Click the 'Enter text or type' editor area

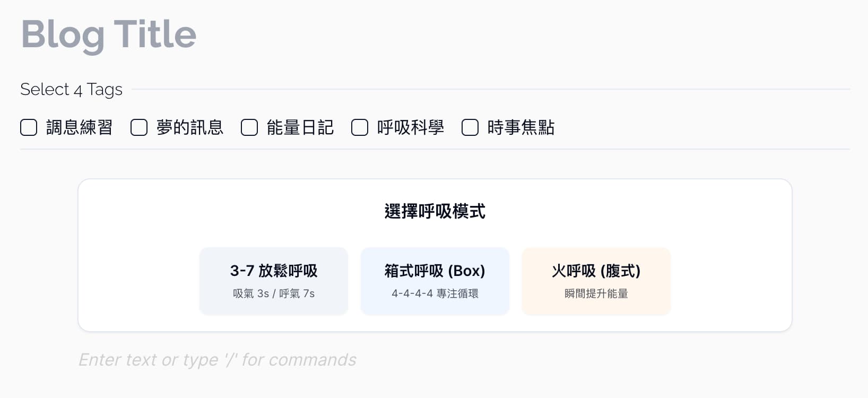point(218,360)
